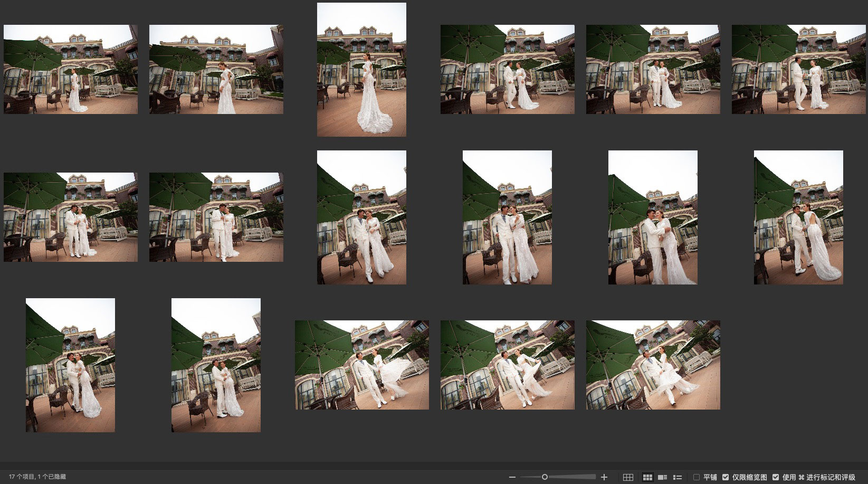Screen dimensions: 868x484
Task: Click the plus icon to enlarge thumbnails
Action: click(x=604, y=477)
